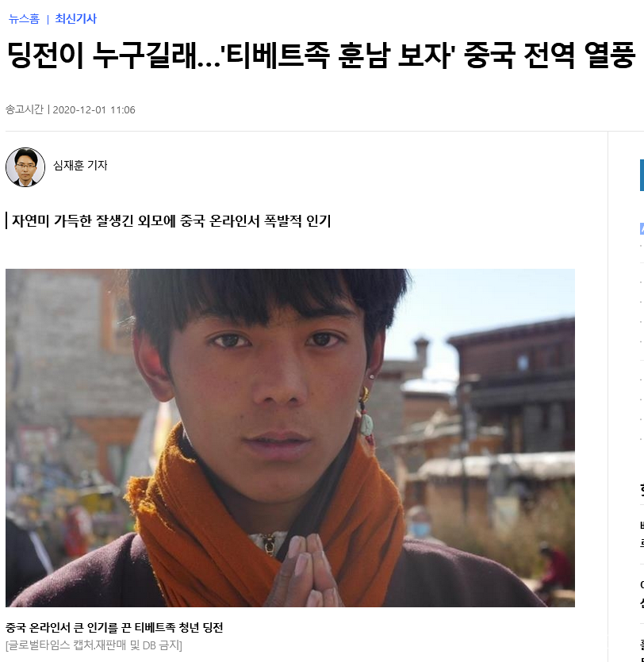Click the 글로벌타임스 캡처 copyright notice
This screenshot has width=644, height=662.
[x=94, y=645]
